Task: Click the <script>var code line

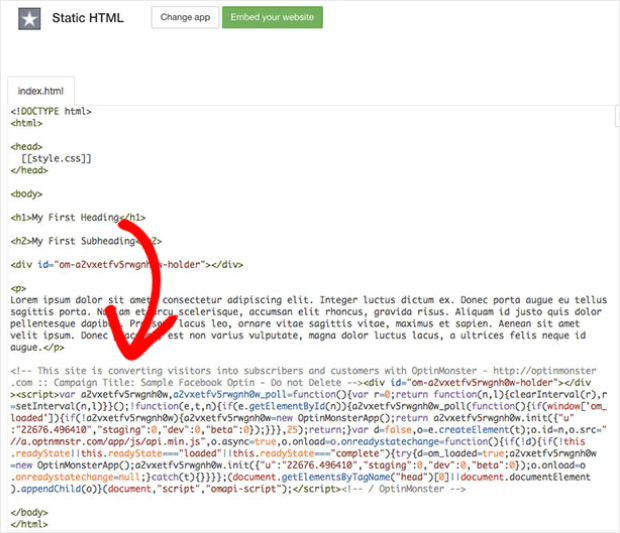Action: (309, 395)
